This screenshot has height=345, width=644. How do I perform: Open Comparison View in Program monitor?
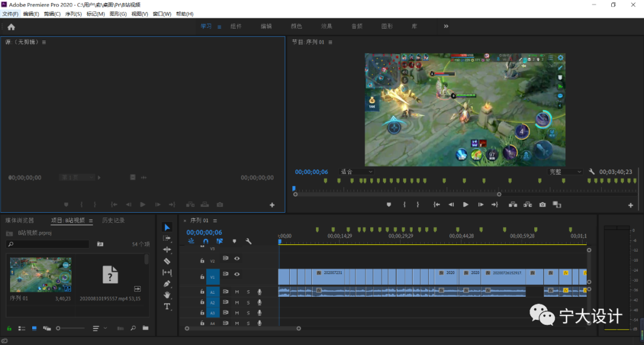557,205
